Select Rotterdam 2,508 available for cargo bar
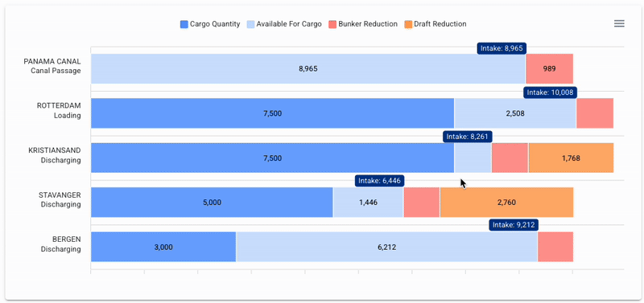This screenshot has height=303, width=644. [515, 113]
